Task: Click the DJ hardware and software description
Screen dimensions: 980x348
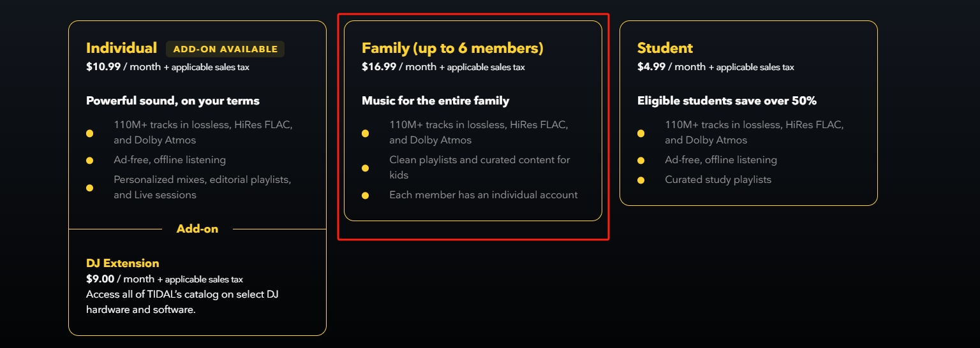Action: pyautogui.click(x=182, y=302)
